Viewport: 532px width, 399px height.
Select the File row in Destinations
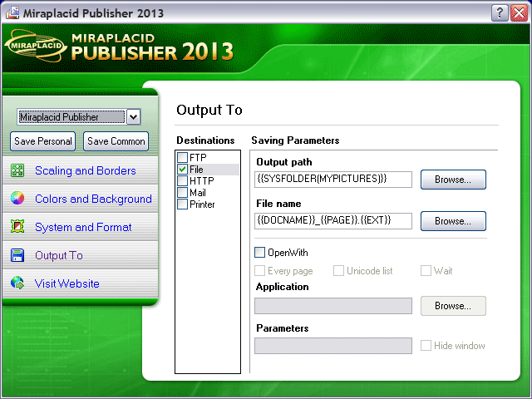(208, 170)
